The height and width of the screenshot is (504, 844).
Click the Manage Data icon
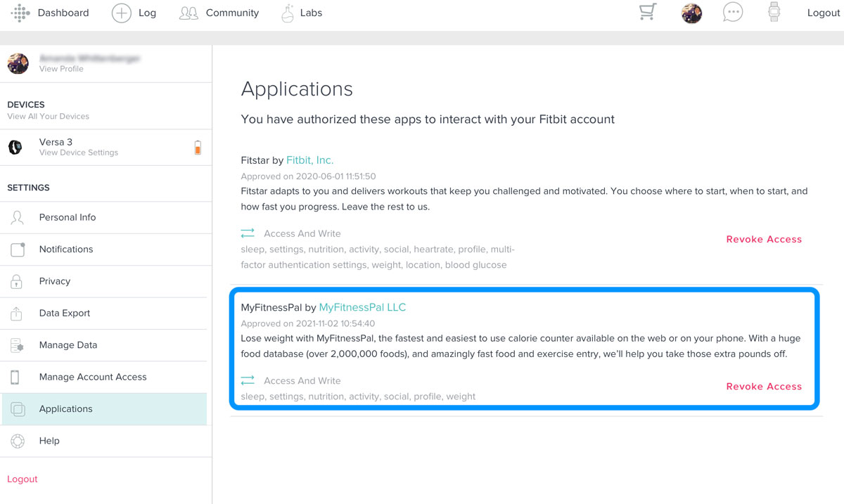point(17,344)
